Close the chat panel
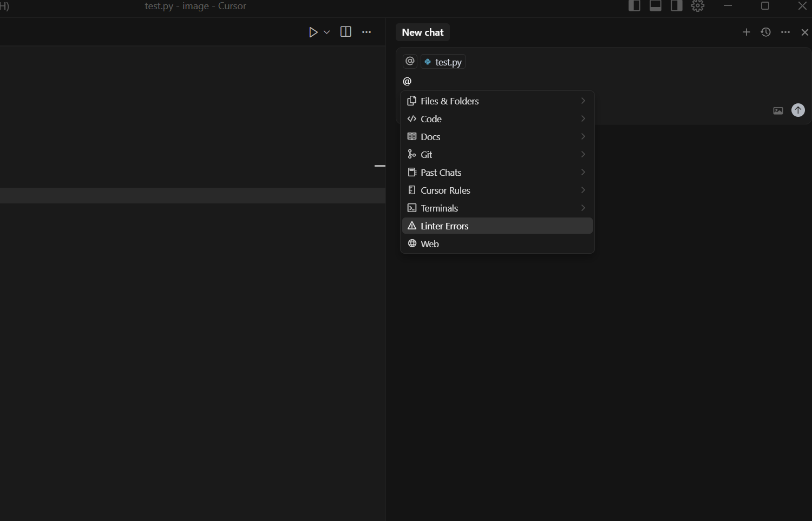The height and width of the screenshot is (521, 812). 804,32
